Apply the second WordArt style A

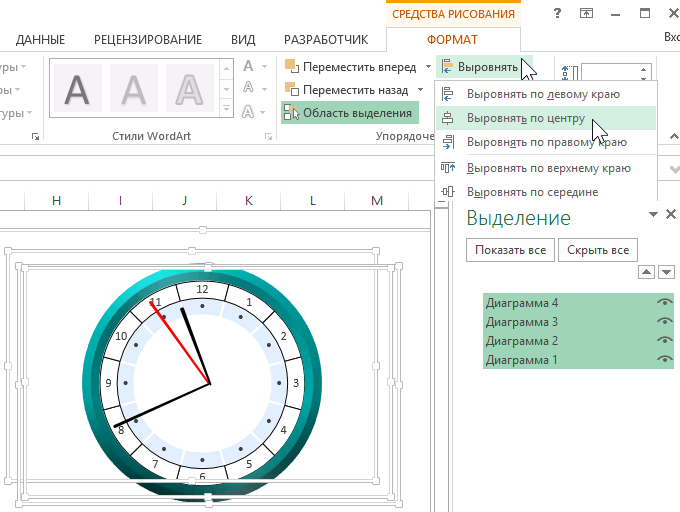[x=134, y=88]
